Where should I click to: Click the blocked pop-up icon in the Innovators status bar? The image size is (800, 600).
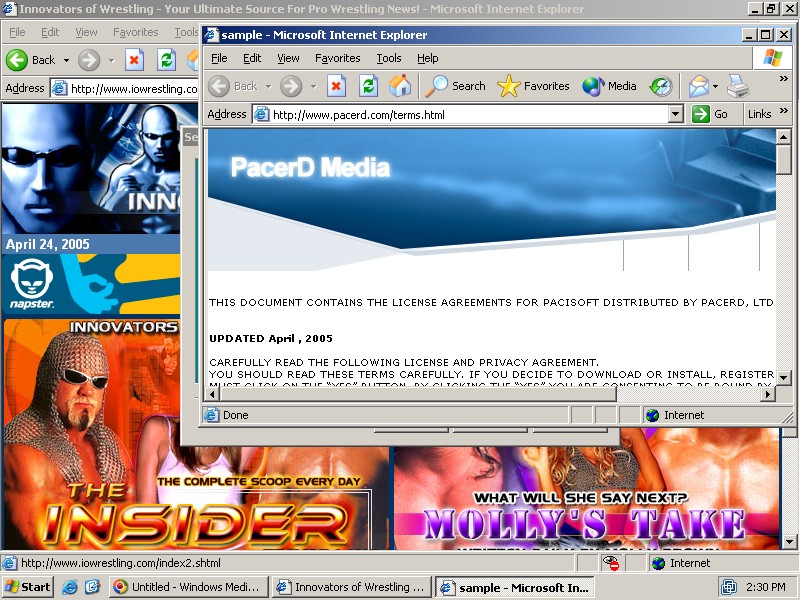pyautogui.click(x=610, y=563)
